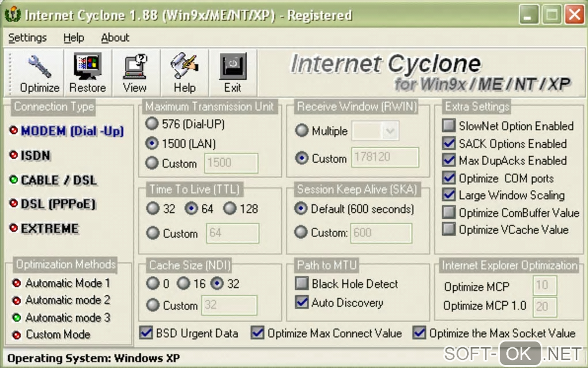The height and width of the screenshot is (368, 588).
Task: Enable Optimize ComBuffer Value checkbox
Action: [449, 212]
